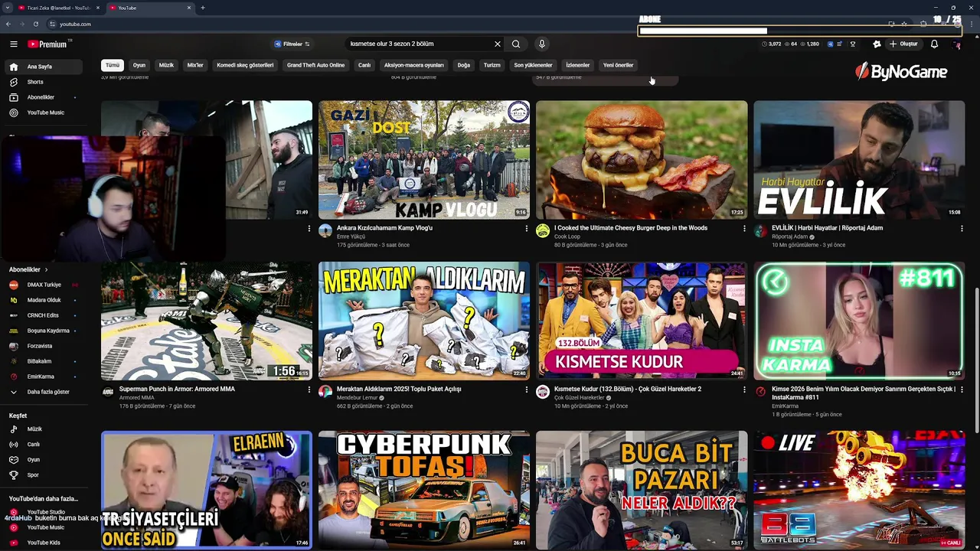The width and height of the screenshot is (980, 551).
Task: Open the account avatar menu
Action: pyautogui.click(x=956, y=44)
